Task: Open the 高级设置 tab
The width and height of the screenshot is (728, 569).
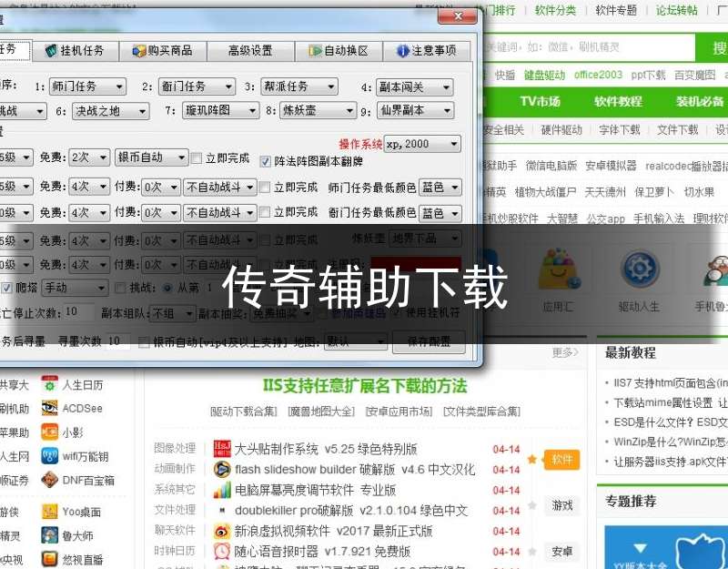Action: (x=251, y=51)
